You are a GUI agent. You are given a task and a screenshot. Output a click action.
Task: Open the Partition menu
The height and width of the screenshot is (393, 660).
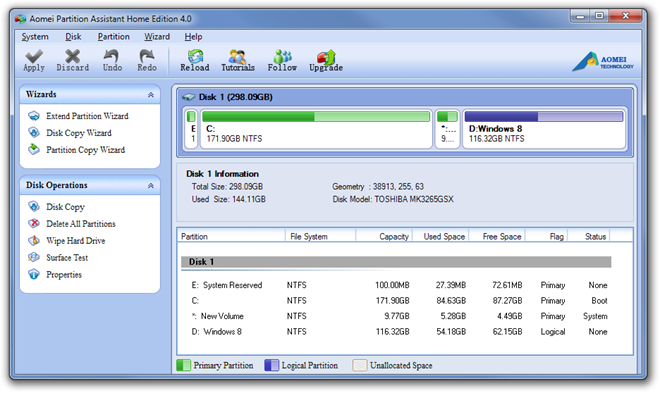(x=114, y=37)
